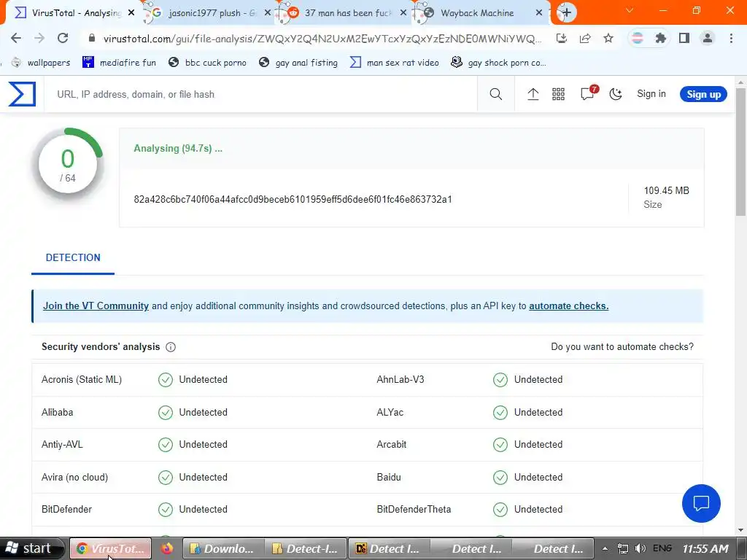Open the mediafire fun bookmark
Viewport: 747px width, 560px height.
[119, 63]
